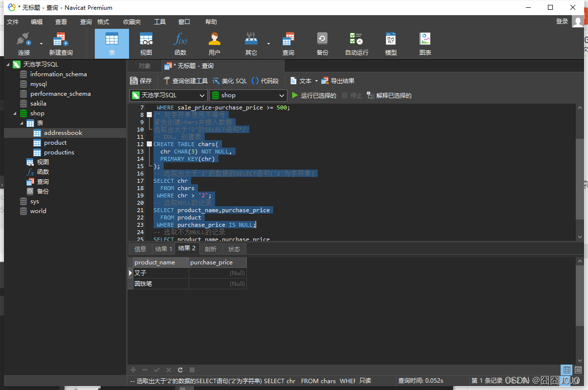Click 解释已选择的 explain selected button
This screenshot has width=588, height=390.
(x=389, y=96)
